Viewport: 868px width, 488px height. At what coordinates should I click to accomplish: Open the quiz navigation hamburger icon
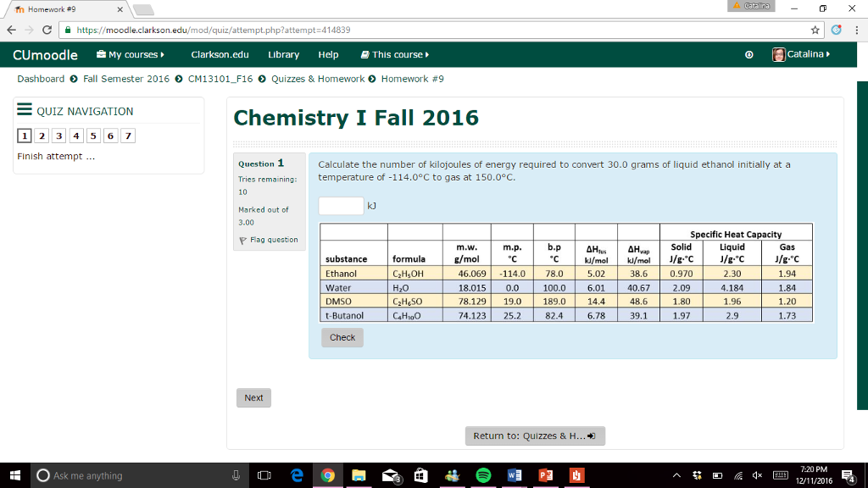point(25,110)
